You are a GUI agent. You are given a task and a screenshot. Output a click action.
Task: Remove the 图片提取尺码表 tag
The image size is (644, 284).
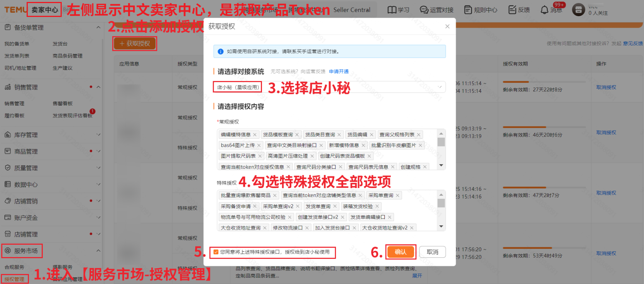click(x=260, y=156)
